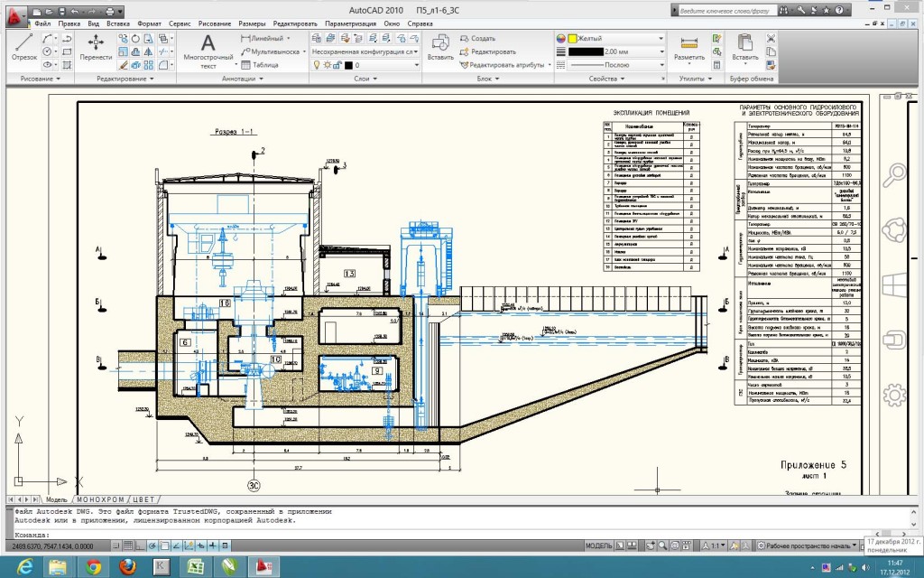Click the Создать block button
This screenshot has height=578, width=924.
[477, 38]
